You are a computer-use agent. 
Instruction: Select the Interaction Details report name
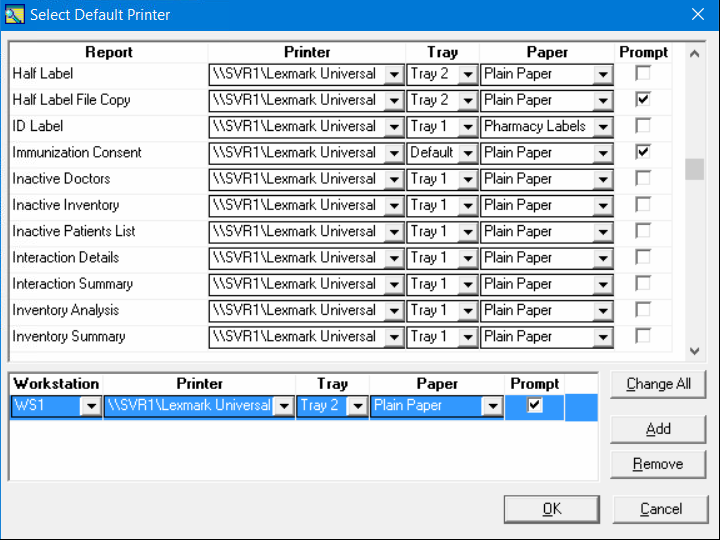pyautogui.click(x=66, y=258)
